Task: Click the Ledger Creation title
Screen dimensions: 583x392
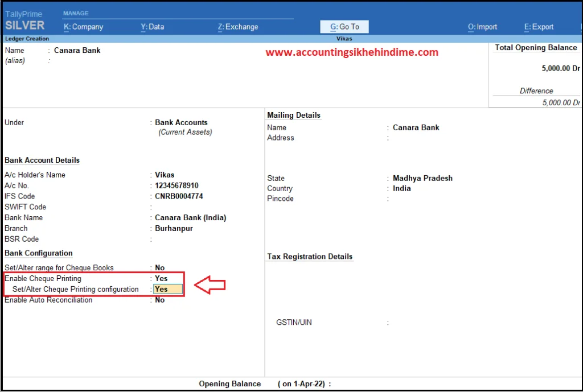Action: (x=27, y=39)
